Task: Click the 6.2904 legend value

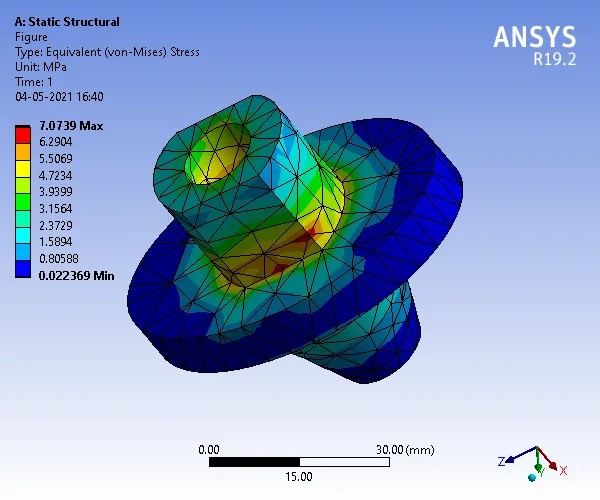Action: 55,142
